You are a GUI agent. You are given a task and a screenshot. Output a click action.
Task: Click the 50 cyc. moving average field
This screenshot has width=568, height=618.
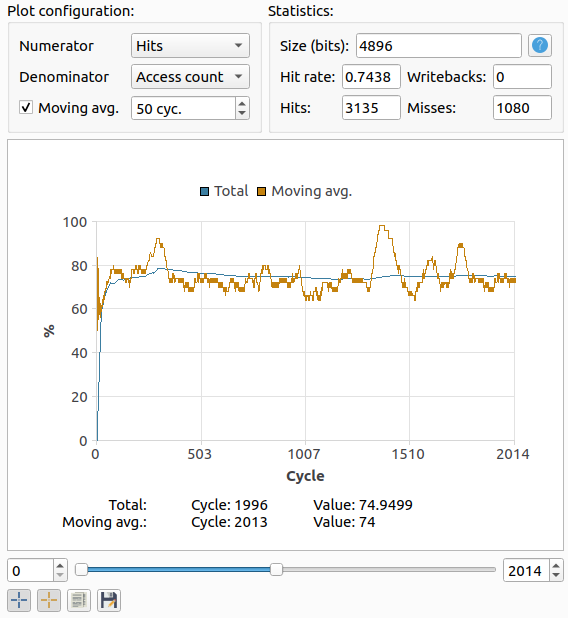(x=183, y=108)
